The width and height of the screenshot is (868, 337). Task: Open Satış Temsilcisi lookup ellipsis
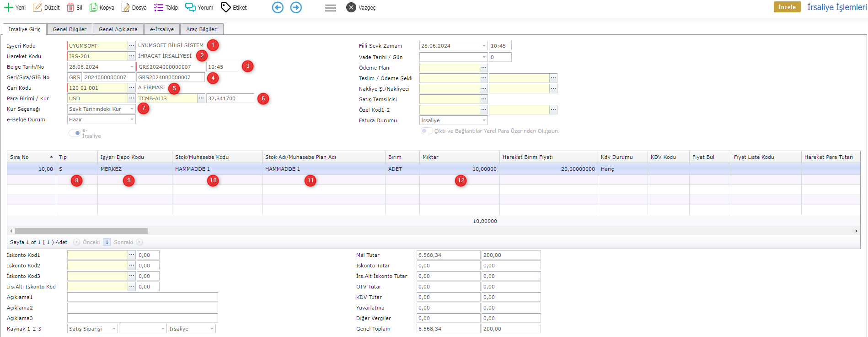pos(484,99)
